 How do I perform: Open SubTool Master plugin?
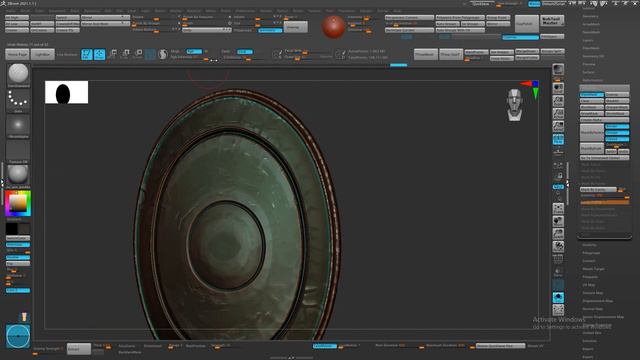pos(552,21)
